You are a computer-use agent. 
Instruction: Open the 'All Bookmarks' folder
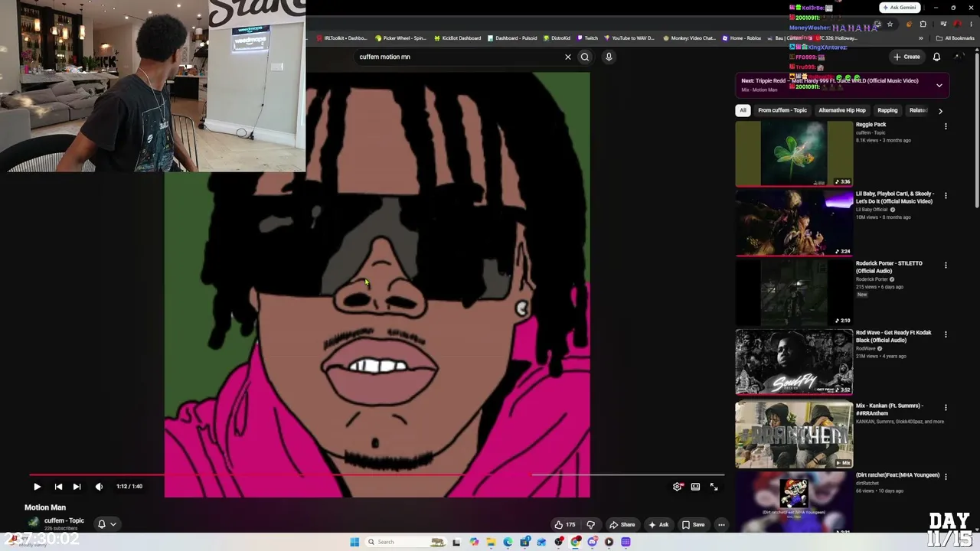[x=955, y=38]
